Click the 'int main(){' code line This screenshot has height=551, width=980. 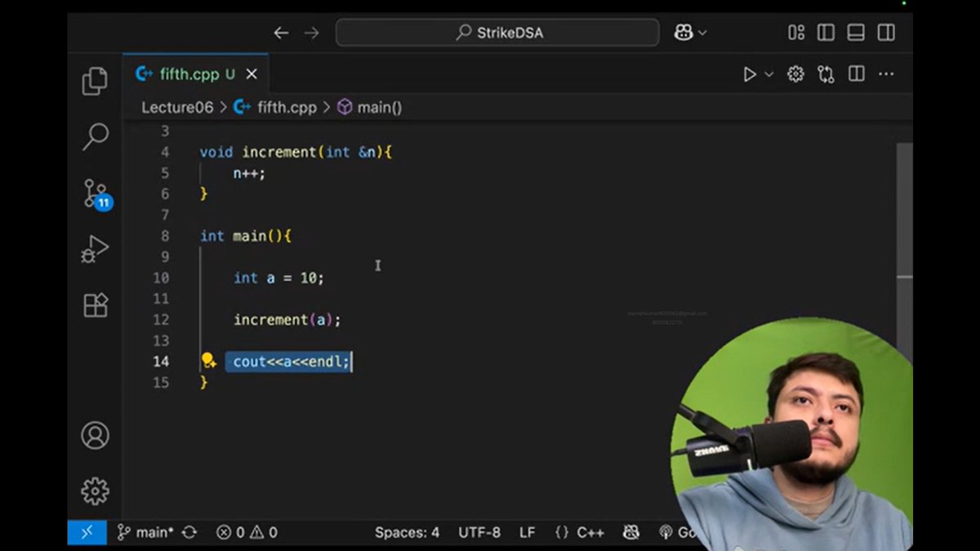click(246, 236)
